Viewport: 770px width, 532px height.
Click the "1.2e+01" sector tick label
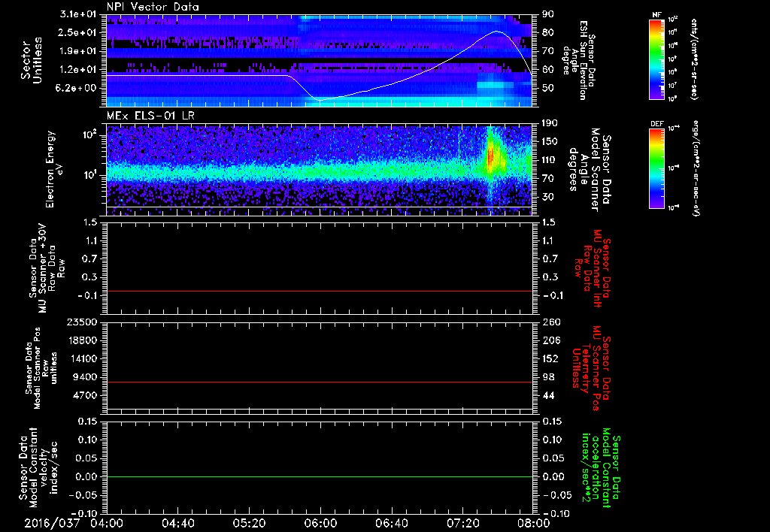coord(78,70)
